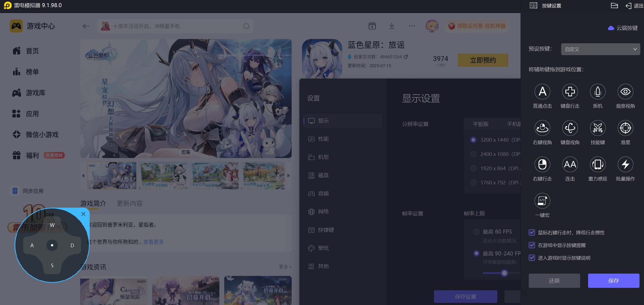Image resolution: width=644 pixels, height=305 pixels.
Task: Select the 扳机 trigger key icon
Action: click(x=598, y=92)
